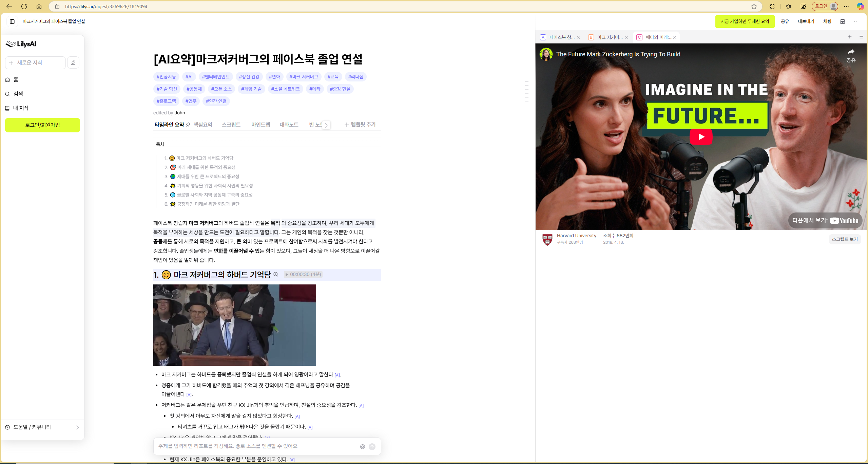Screen dimensions: 868x464
Task: Go back with browser back arrow
Action: 9,6
